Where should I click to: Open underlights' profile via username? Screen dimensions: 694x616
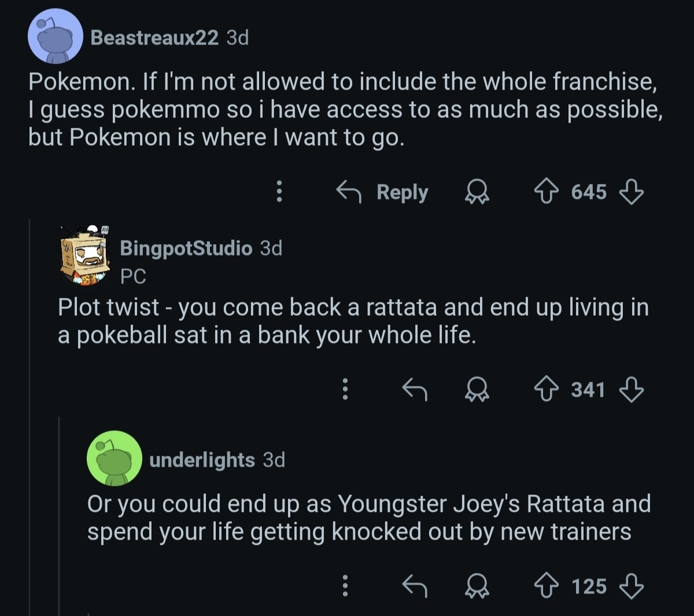tap(202, 460)
